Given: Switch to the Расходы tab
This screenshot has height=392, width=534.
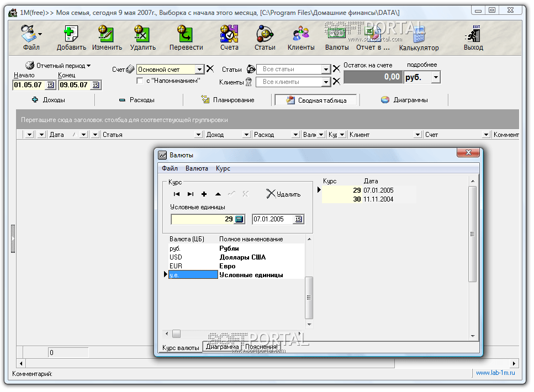Looking at the screenshot, I should tap(137, 100).
